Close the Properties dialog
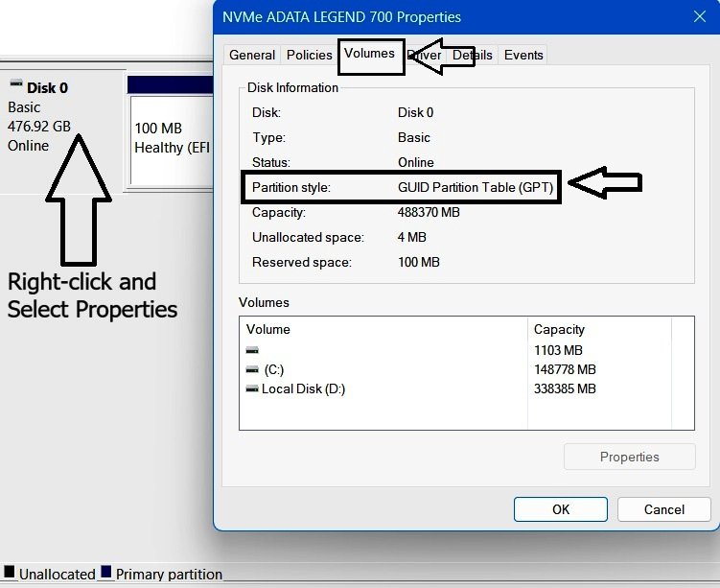The width and height of the screenshot is (720, 588). click(699, 16)
